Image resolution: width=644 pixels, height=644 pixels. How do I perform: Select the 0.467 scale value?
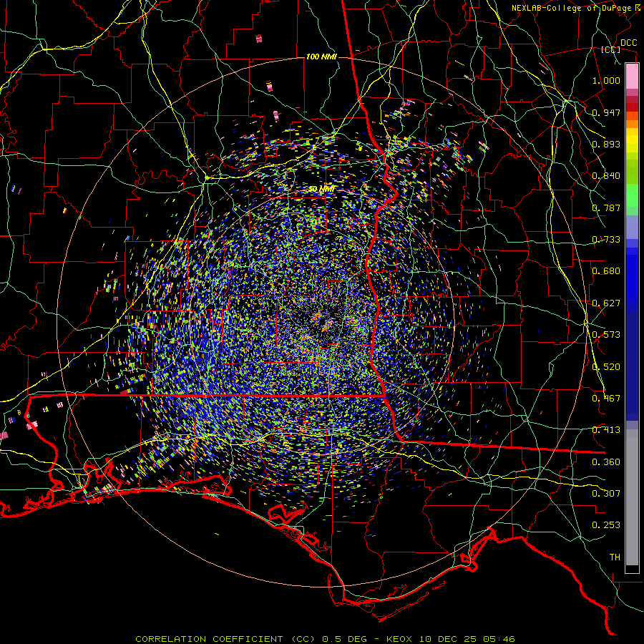pos(606,399)
